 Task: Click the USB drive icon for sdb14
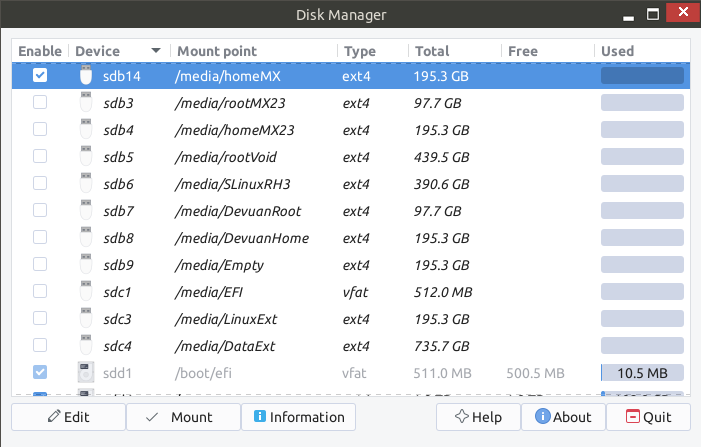tap(86, 75)
